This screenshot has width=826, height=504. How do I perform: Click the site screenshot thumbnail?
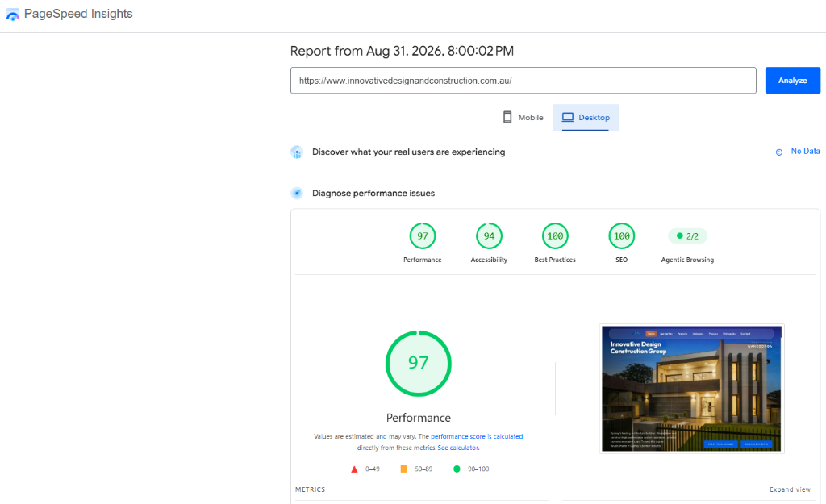691,389
